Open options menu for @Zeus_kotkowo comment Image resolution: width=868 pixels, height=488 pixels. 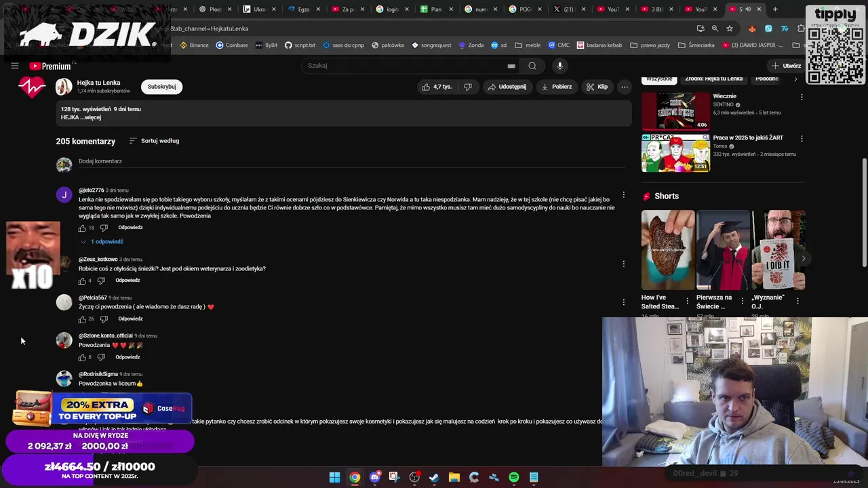coord(624,264)
